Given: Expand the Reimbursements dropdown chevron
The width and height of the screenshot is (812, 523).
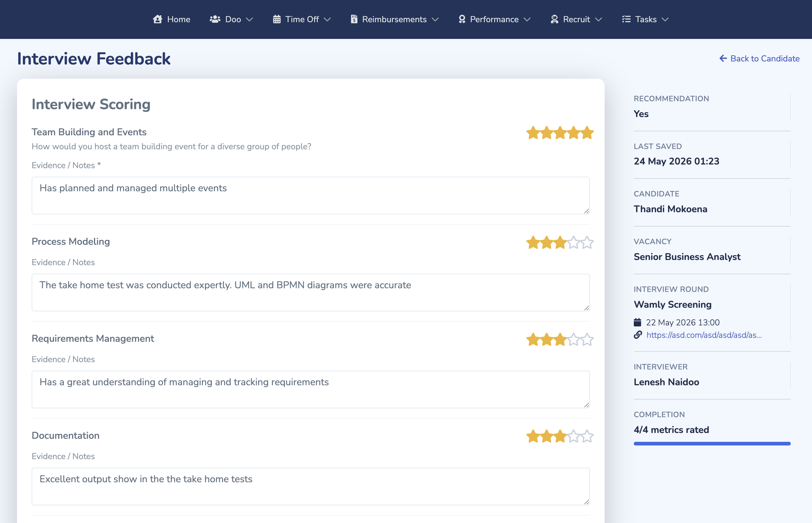Looking at the screenshot, I should coord(435,20).
